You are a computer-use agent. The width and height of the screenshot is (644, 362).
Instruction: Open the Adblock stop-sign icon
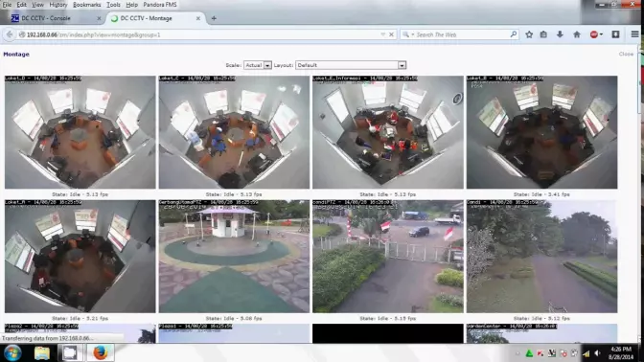(x=594, y=34)
